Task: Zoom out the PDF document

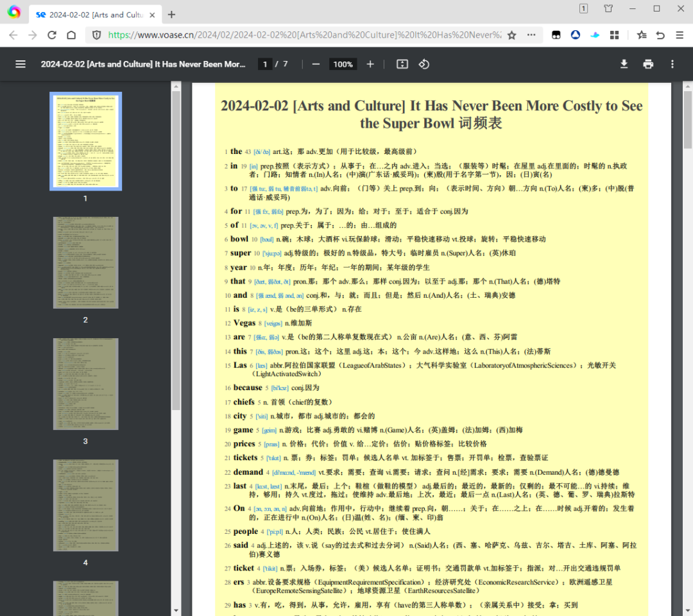Action: [316, 64]
